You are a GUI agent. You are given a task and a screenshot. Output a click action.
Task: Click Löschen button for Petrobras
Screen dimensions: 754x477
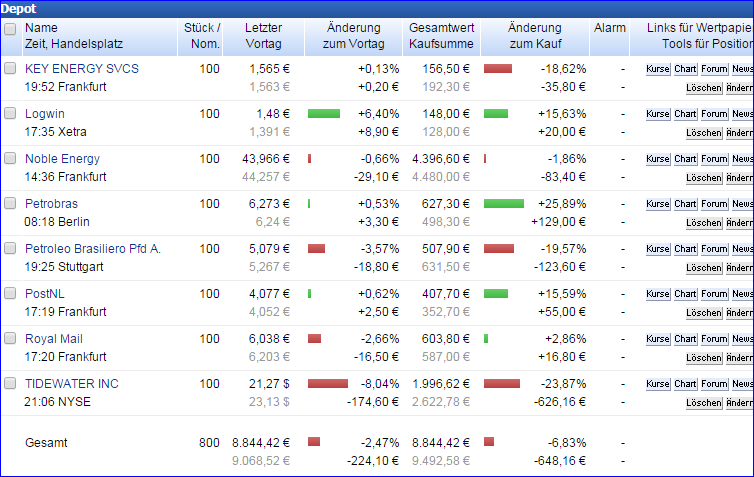[x=704, y=222]
